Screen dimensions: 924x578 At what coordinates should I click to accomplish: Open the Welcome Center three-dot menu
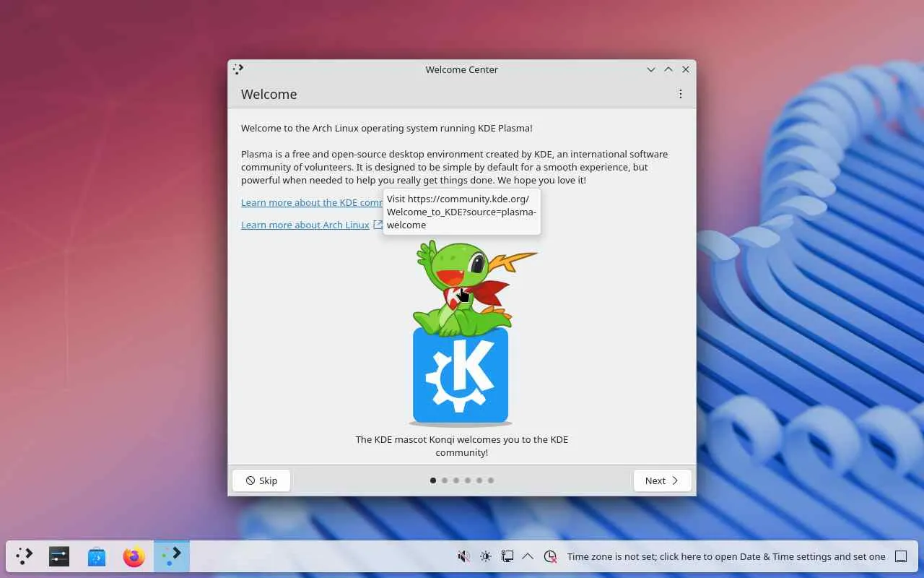(x=680, y=94)
